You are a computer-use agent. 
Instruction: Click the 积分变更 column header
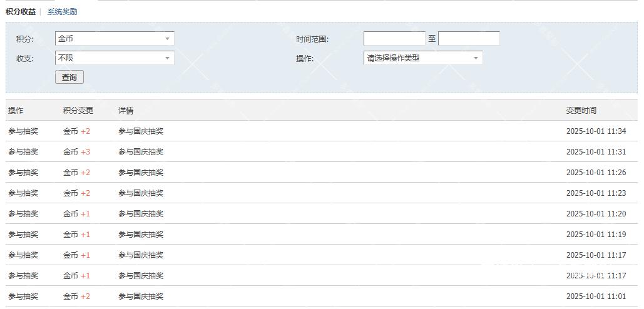tap(78, 111)
